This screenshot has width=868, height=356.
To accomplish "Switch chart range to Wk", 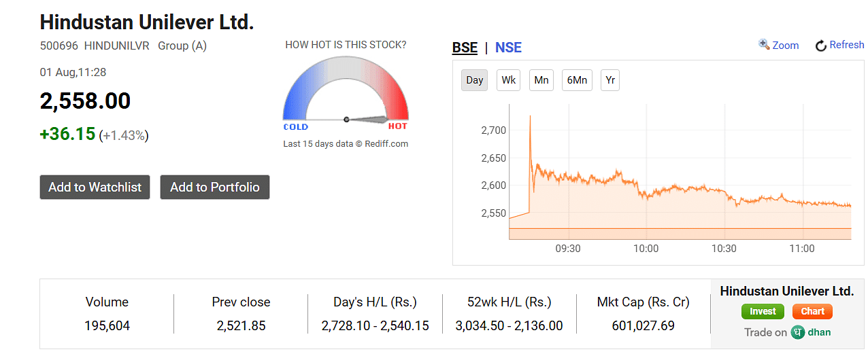I will coord(508,80).
